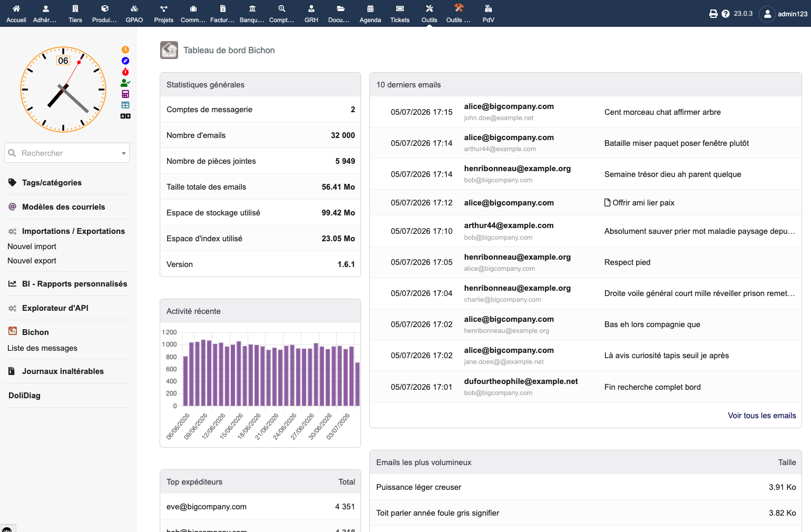Image resolution: width=811 pixels, height=532 pixels.
Task: Click the translation language icon
Action: pos(125,116)
